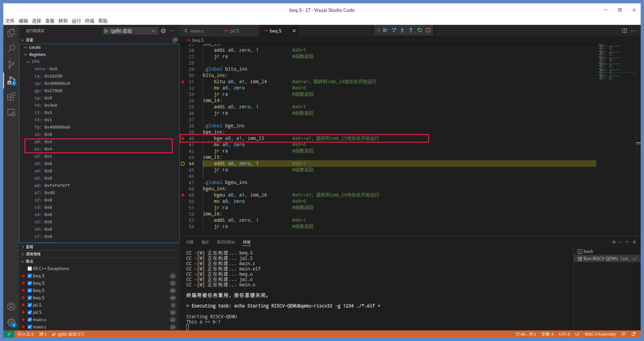Restart the debugging session

[x=420, y=30]
